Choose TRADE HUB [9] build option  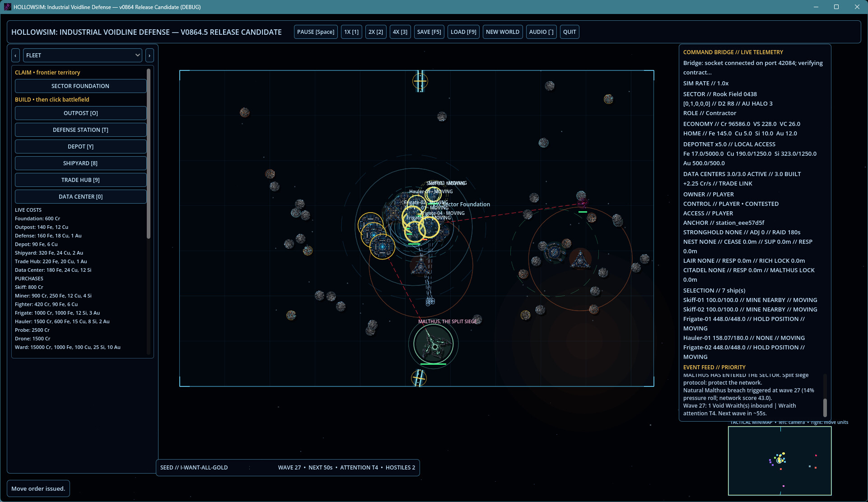(80, 180)
